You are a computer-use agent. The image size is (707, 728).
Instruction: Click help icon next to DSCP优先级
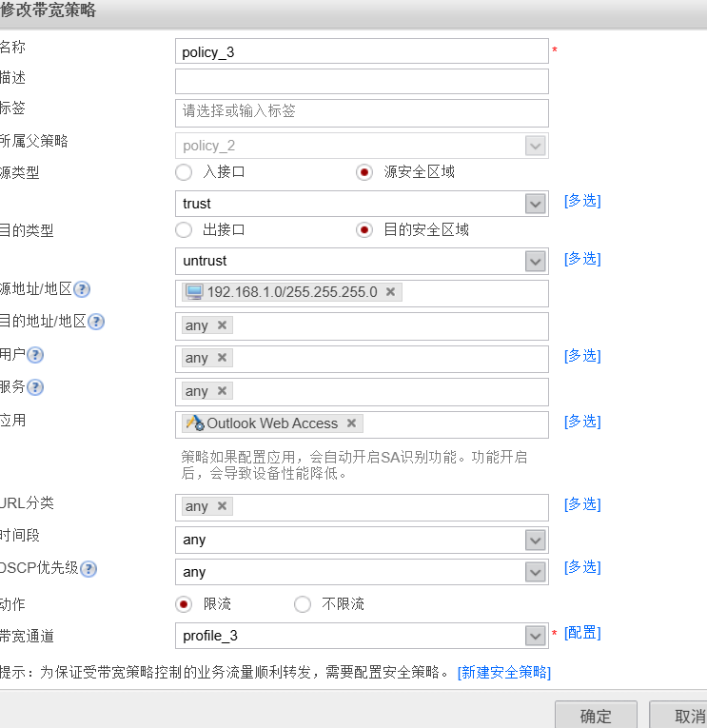(x=88, y=569)
